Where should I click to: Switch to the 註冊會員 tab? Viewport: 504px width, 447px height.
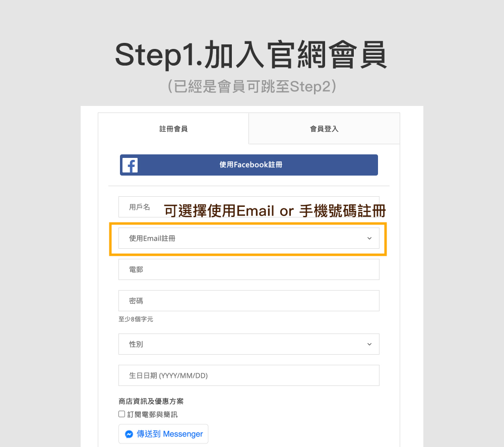173,129
